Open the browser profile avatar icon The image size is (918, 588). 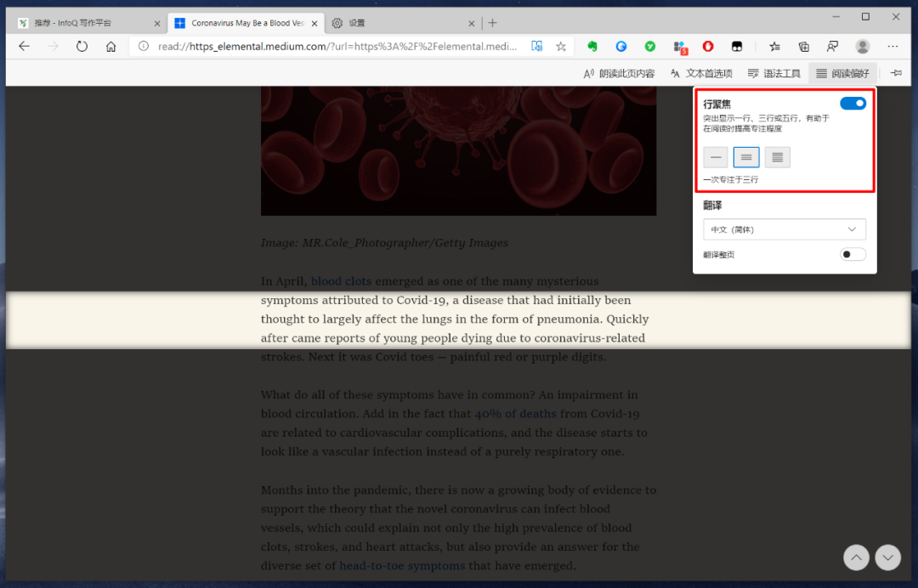(x=862, y=47)
